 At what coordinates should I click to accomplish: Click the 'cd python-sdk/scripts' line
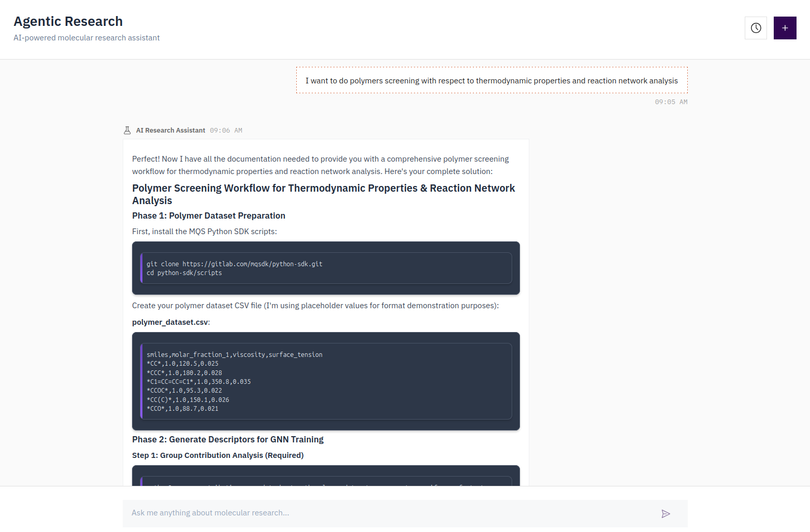coord(184,273)
